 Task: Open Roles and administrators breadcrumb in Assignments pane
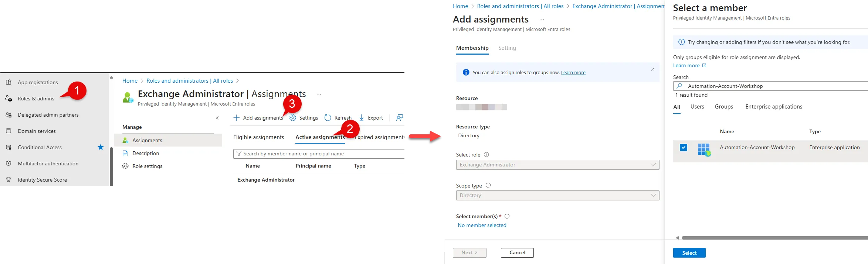pos(190,81)
